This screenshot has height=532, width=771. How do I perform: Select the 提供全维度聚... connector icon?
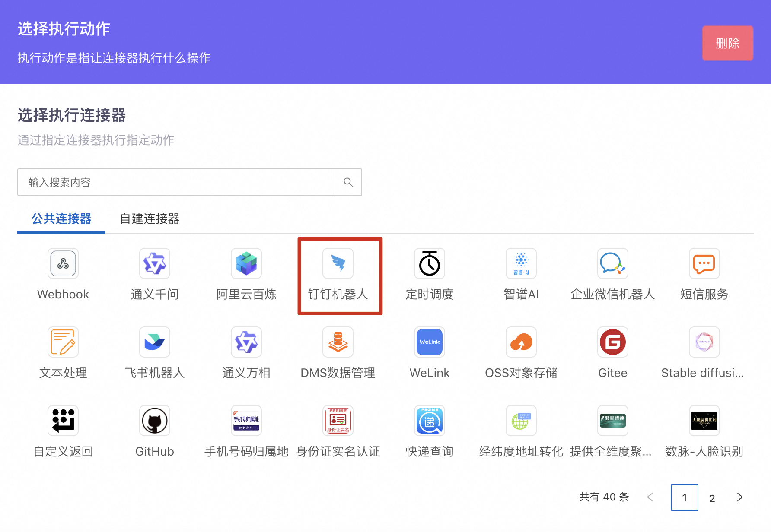(x=613, y=421)
